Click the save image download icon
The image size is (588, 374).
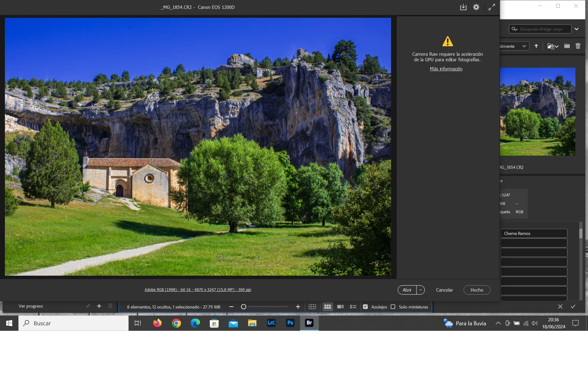[463, 7]
